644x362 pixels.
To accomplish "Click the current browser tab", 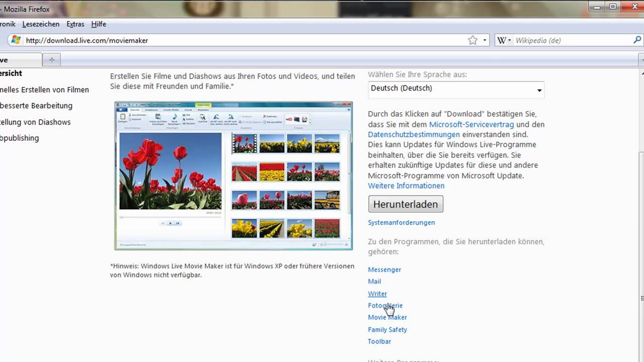I will tap(20, 60).
